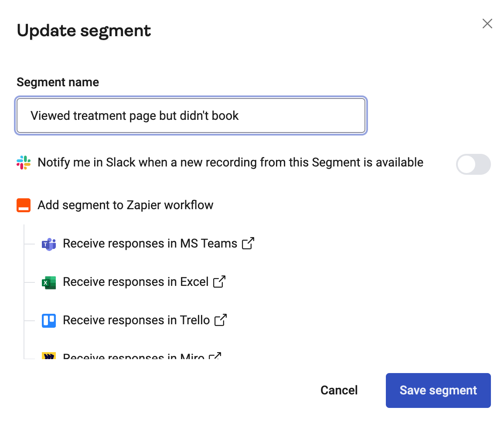Viewport: 504px width, 421px height.
Task: Click the blue Trello icon
Action: (49, 320)
